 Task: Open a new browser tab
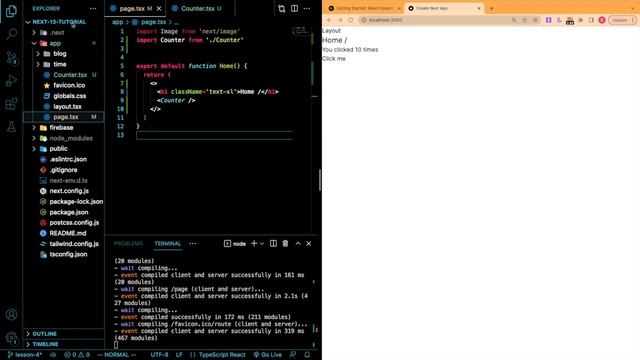491,8
